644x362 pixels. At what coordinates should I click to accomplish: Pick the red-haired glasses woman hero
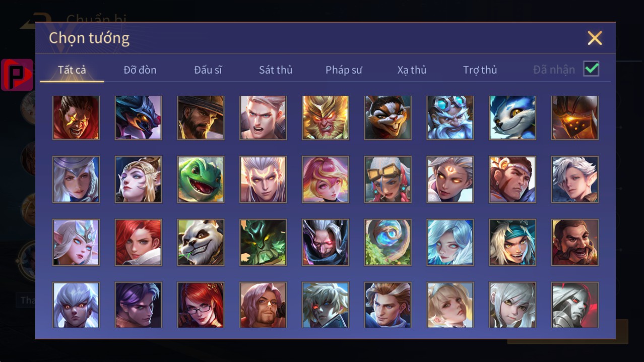point(201,305)
